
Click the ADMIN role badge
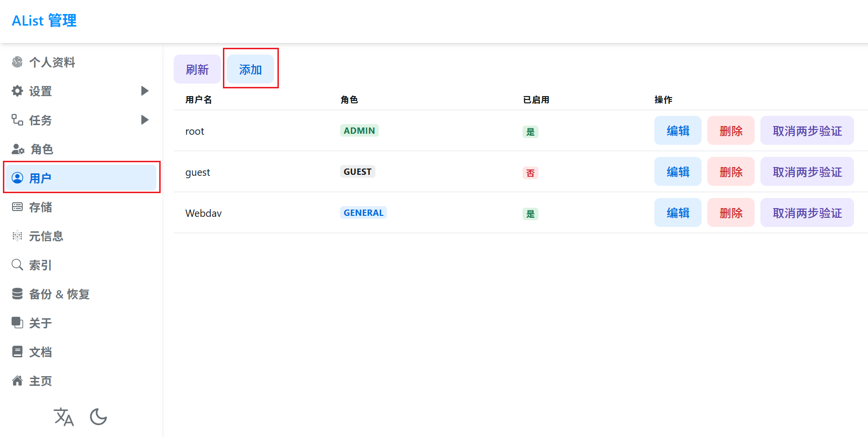tap(359, 130)
